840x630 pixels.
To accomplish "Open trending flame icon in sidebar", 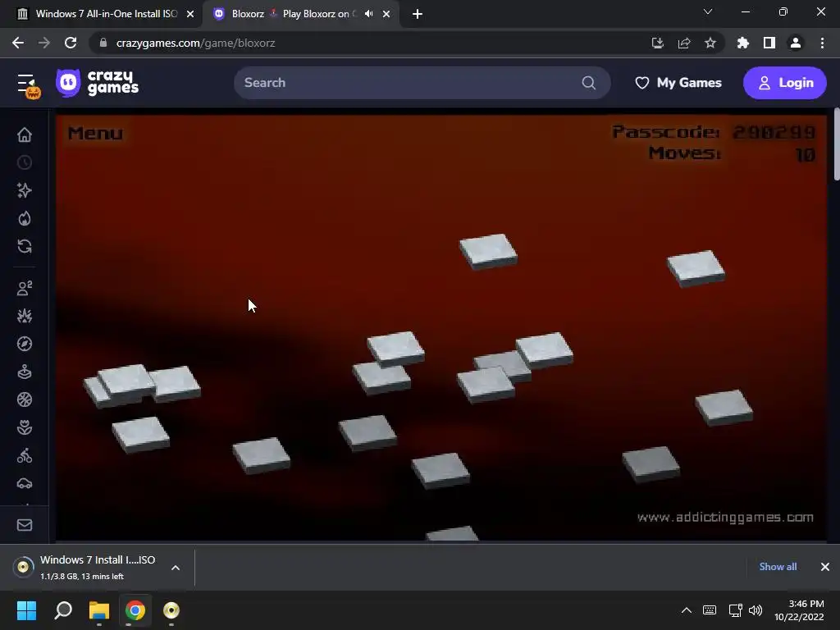I will 25,218.
